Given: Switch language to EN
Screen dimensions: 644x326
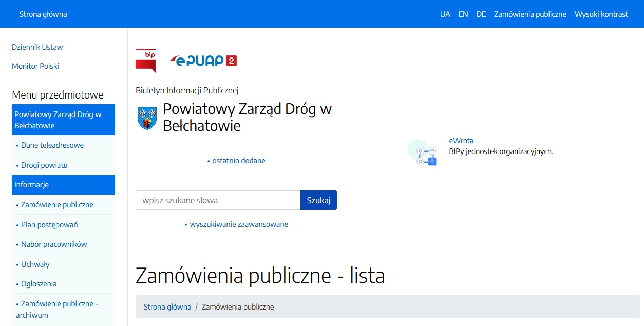Looking at the screenshot, I should (x=463, y=14).
